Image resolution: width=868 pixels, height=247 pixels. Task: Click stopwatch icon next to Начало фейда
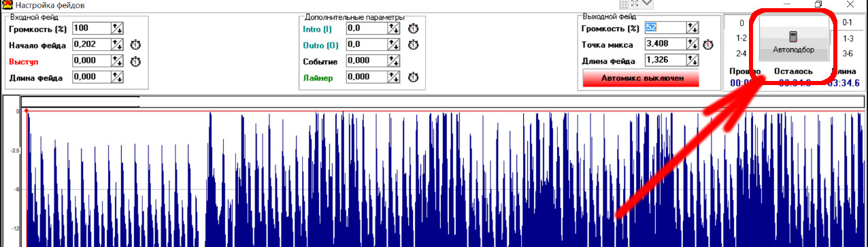(135, 45)
